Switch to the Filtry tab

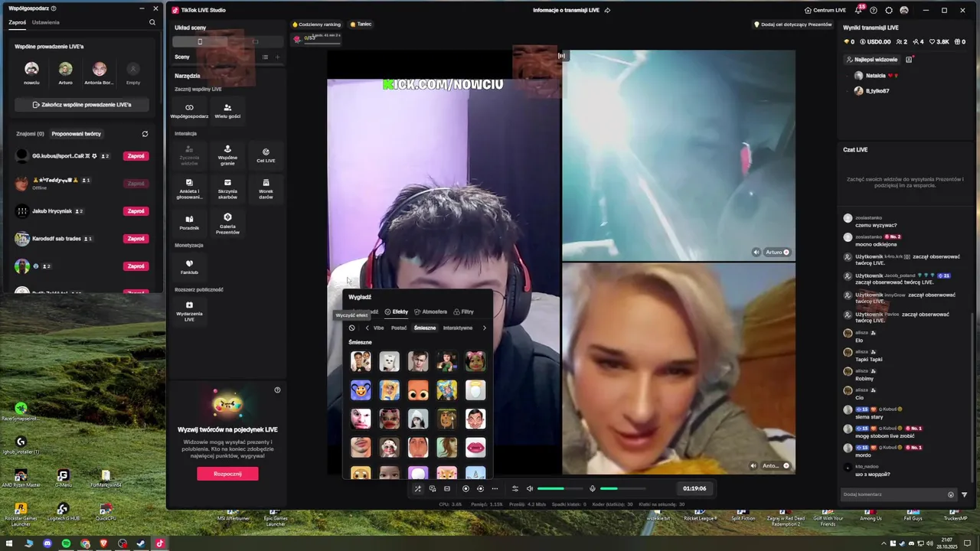[463, 311]
